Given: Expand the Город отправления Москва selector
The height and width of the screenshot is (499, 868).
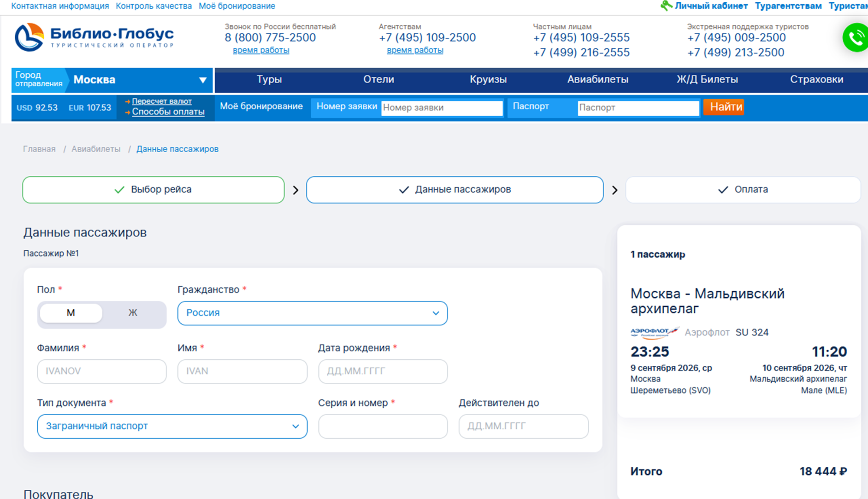Looking at the screenshot, I should click(x=112, y=80).
